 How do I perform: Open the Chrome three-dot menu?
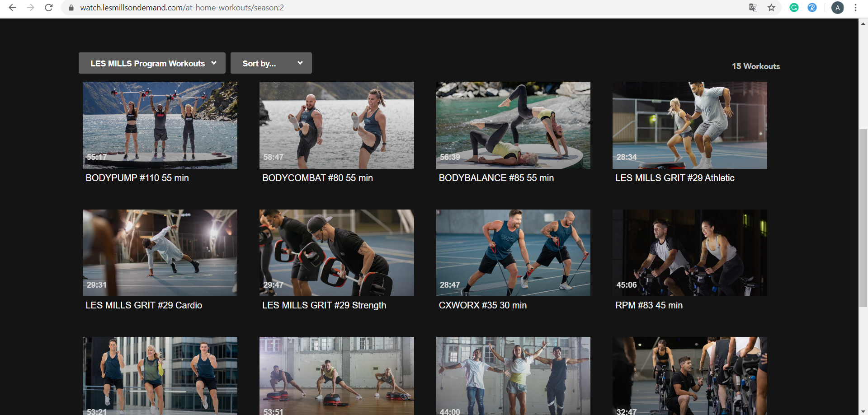(855, 8)
